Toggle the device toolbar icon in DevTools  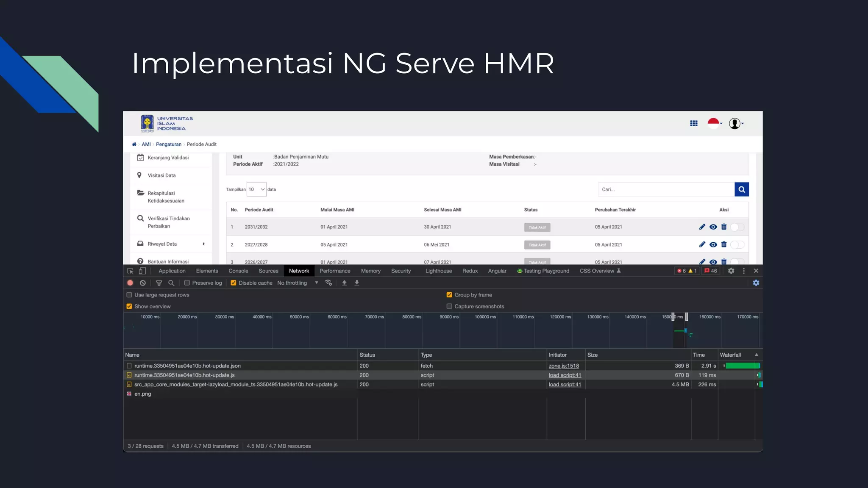coord(142,271)
